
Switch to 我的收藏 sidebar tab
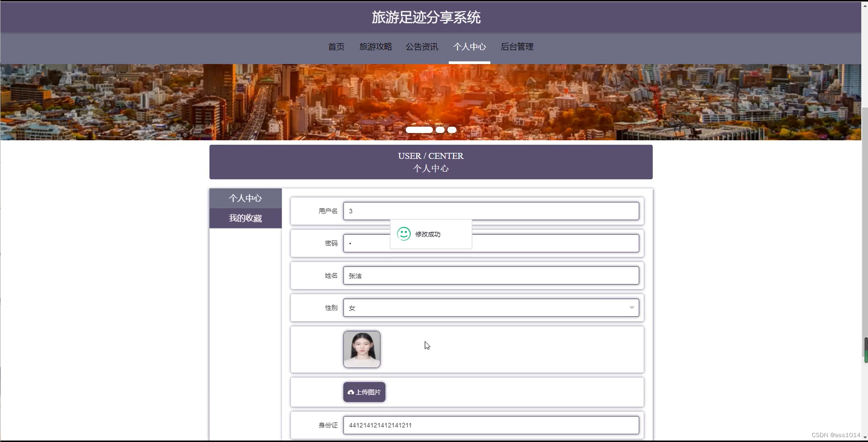(245, 218)
